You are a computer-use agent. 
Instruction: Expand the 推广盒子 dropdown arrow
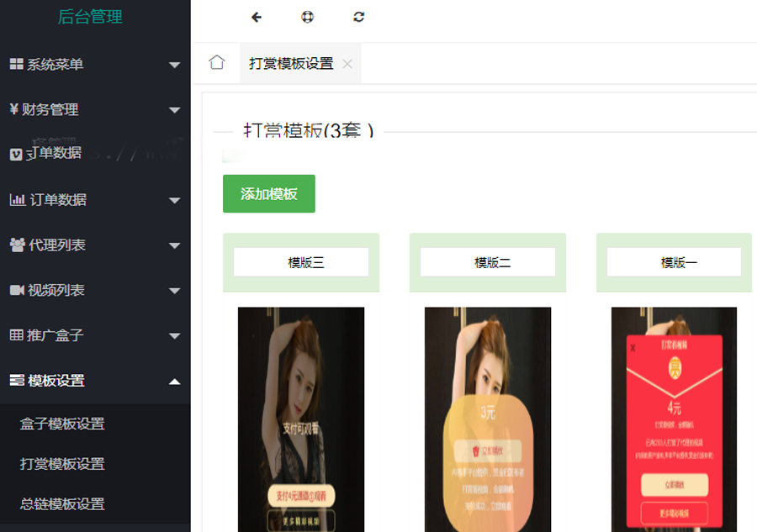174,336
